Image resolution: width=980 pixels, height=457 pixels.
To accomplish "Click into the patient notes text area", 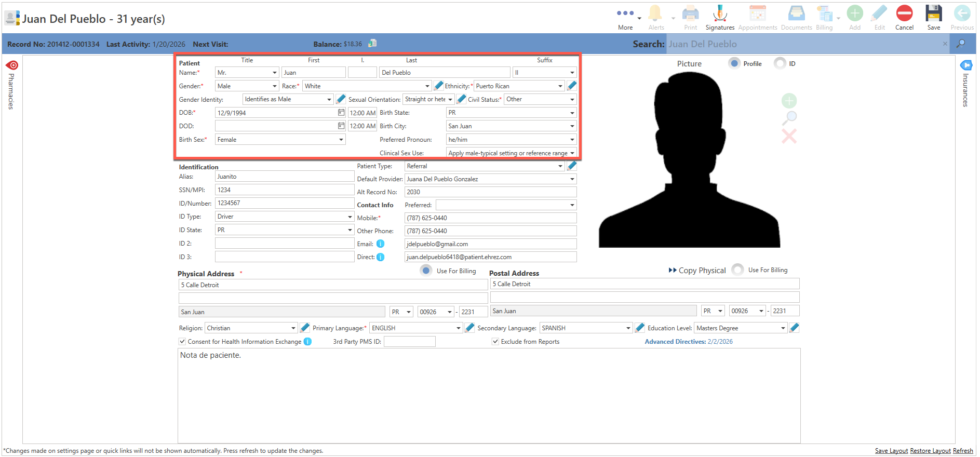I will pos(489,395).
